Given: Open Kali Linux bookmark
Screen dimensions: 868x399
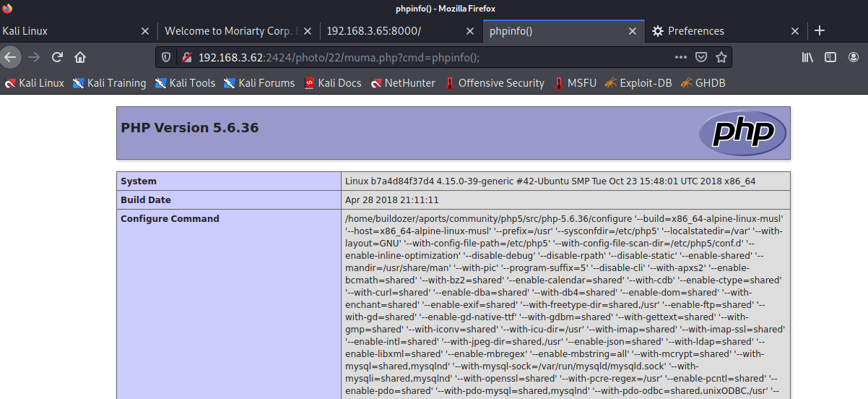Looking at the screenshot, I should tap(34, 83).
